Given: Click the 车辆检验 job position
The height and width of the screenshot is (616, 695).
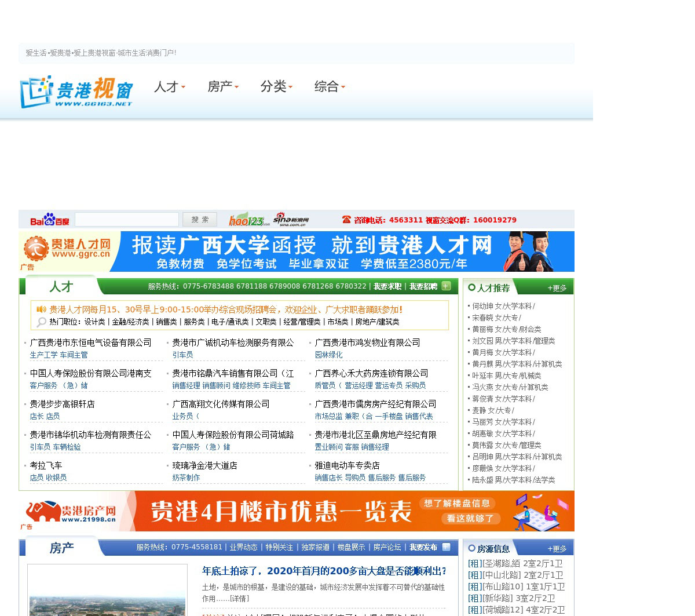Looking at the screenshot, I should pos(67,447).
